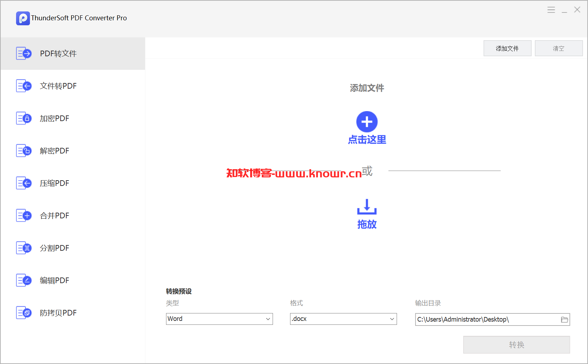The width and height of the screenshot is (588, 364).
Task: Click the 解密PDF unlock icon
Action: pyautogui.click(x=24, y=151)
